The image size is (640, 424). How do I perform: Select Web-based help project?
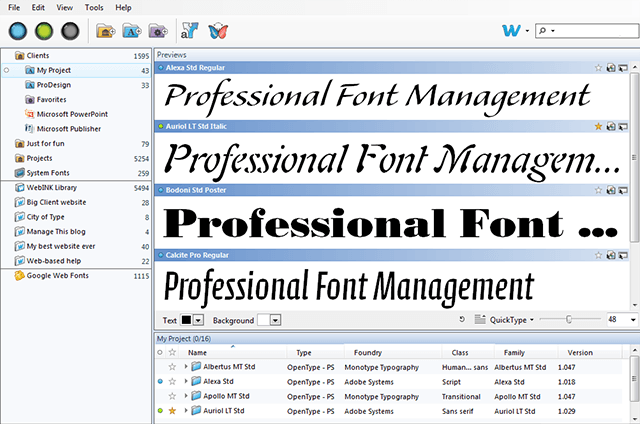point(76,261)
